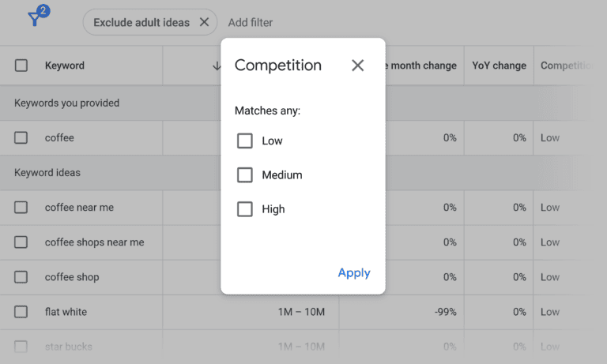Image resolution: width=607 pixels, height=364 pixels.
Task: Tick the checkbox for flat white
Action: [21, 312]
